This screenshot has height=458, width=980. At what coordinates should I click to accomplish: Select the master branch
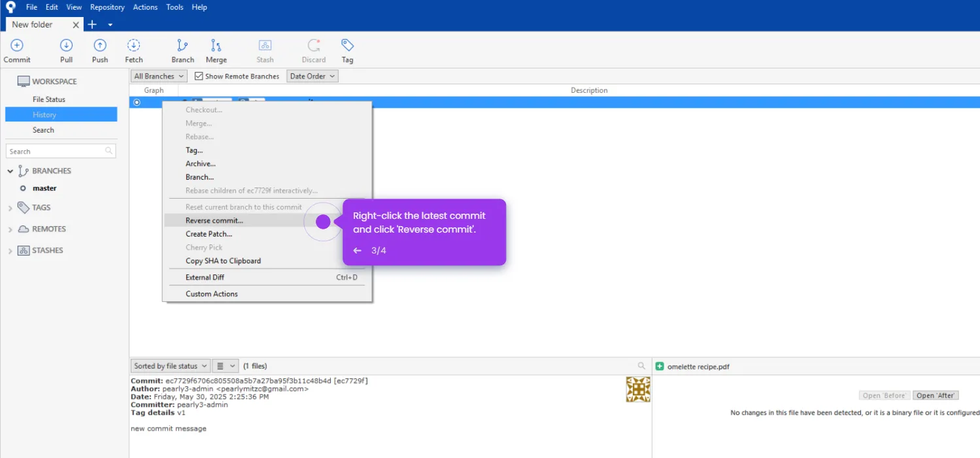pos(44,188)
